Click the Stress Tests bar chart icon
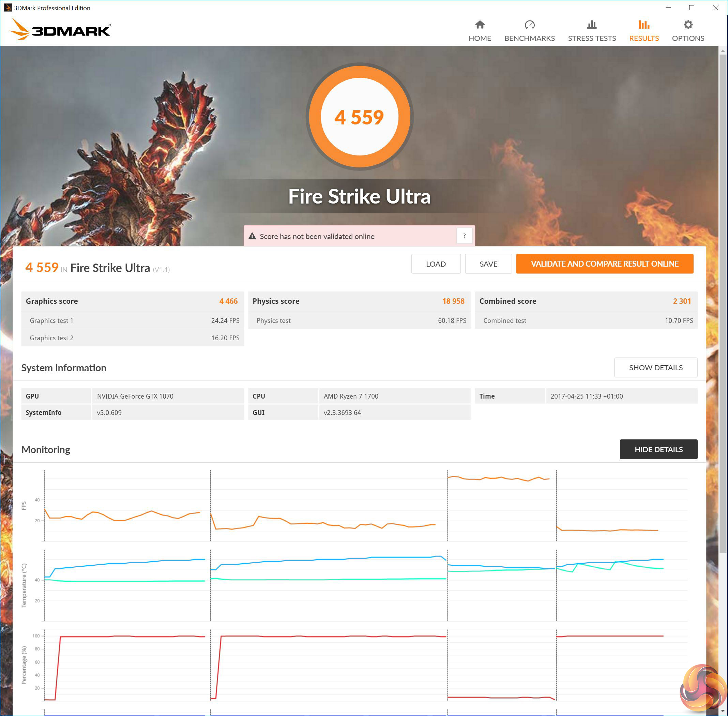Viewport: 728px width, 716px height. [592, 25]
